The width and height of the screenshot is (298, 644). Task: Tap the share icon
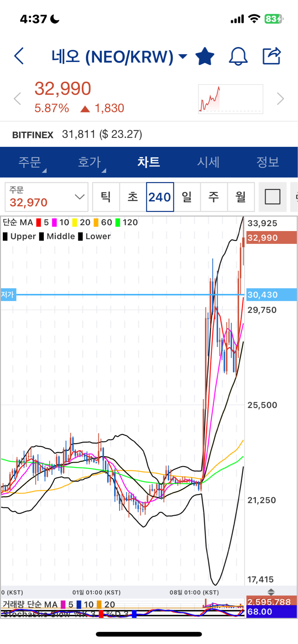point(271,56)
